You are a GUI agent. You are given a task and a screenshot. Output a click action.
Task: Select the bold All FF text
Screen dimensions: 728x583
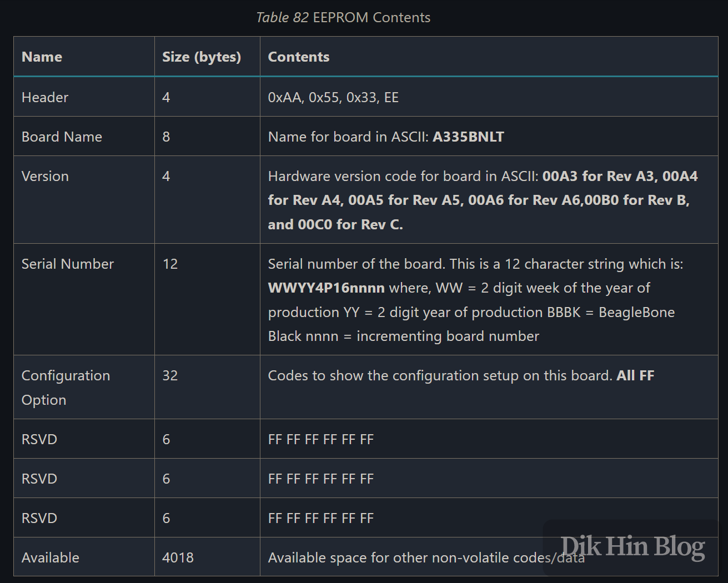(635, 375)
